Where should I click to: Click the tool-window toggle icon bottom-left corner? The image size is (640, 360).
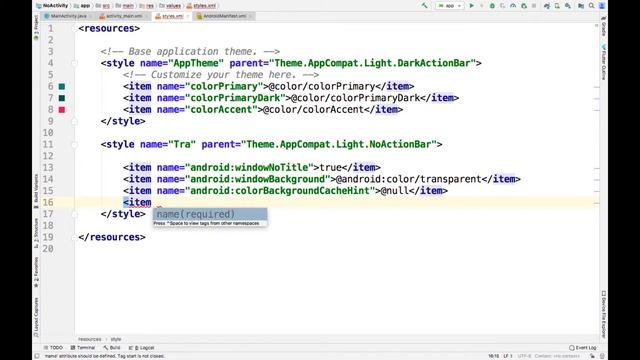[x=37, y=356]
